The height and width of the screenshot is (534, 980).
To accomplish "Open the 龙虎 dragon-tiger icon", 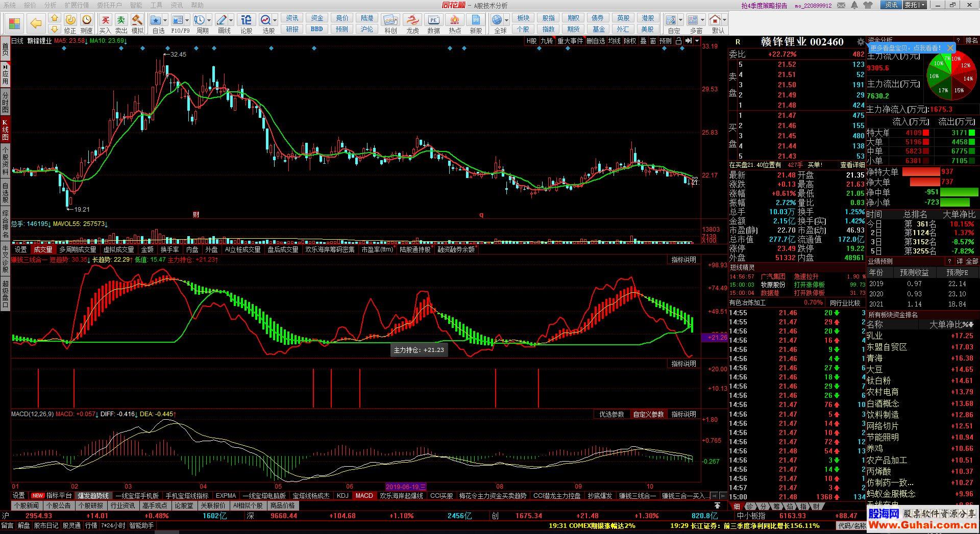I will (412, 20).
